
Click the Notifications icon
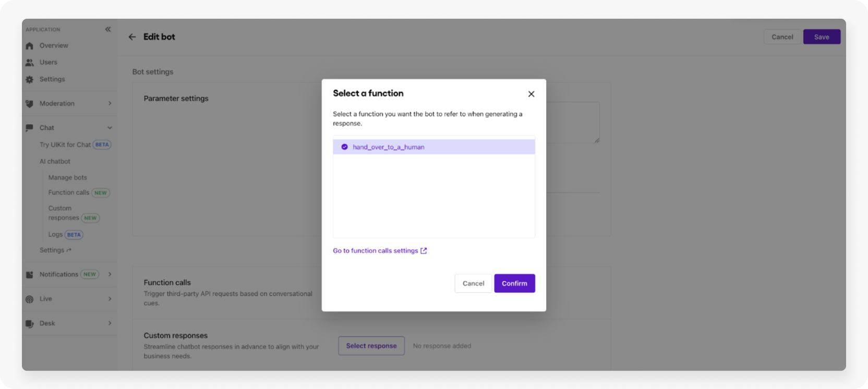coord(30,274)
